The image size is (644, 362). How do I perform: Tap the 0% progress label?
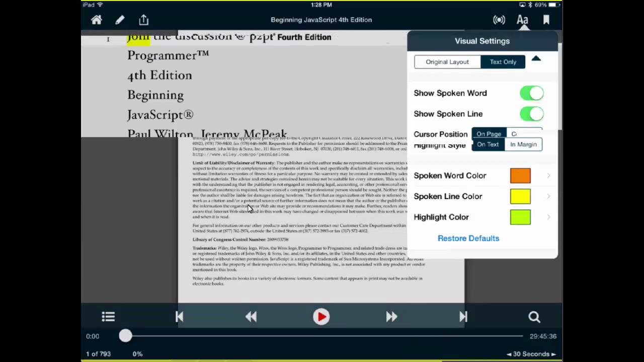[x=137, y=354]
